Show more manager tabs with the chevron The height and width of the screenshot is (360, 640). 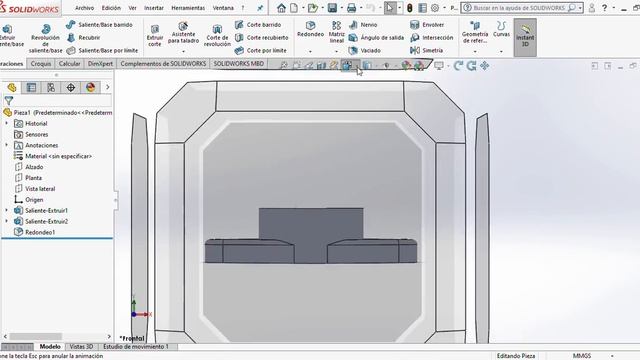click(108, 87)
